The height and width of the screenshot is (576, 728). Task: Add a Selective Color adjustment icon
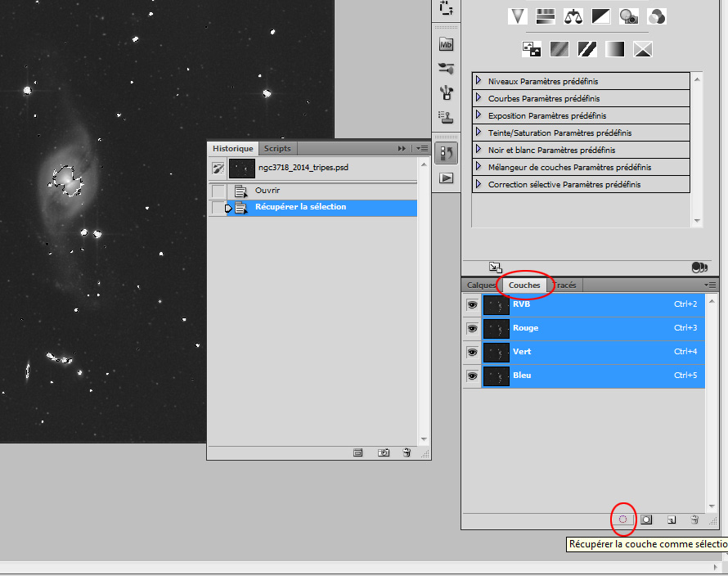643,49
